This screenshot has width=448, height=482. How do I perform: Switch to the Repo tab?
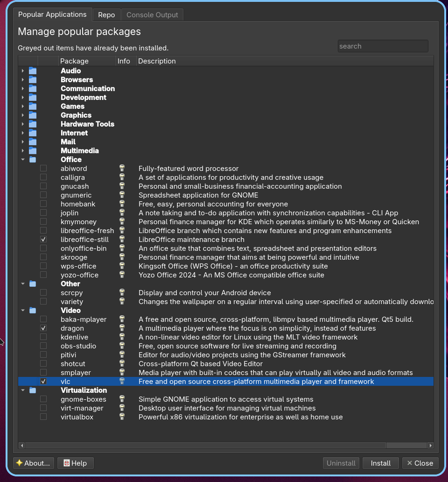click(106, 15)
